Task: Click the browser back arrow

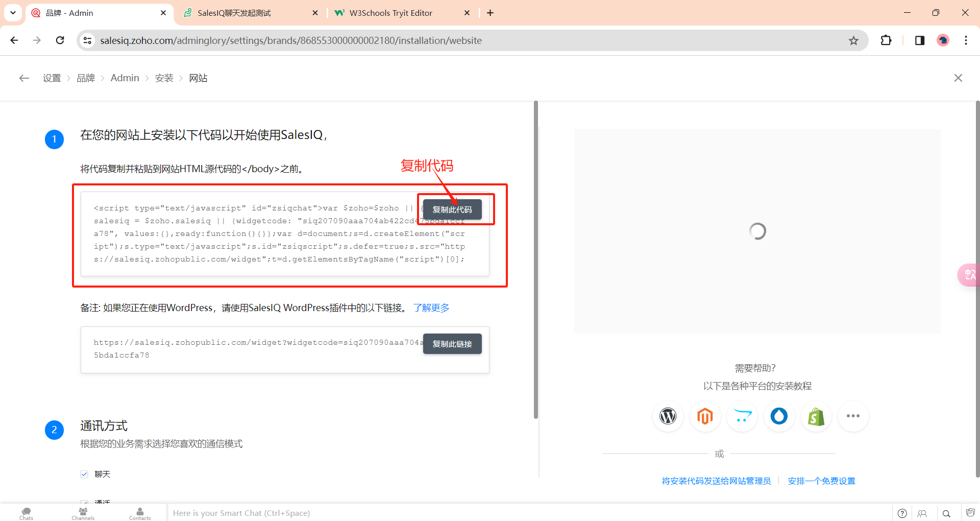Action: click(14, 40)
